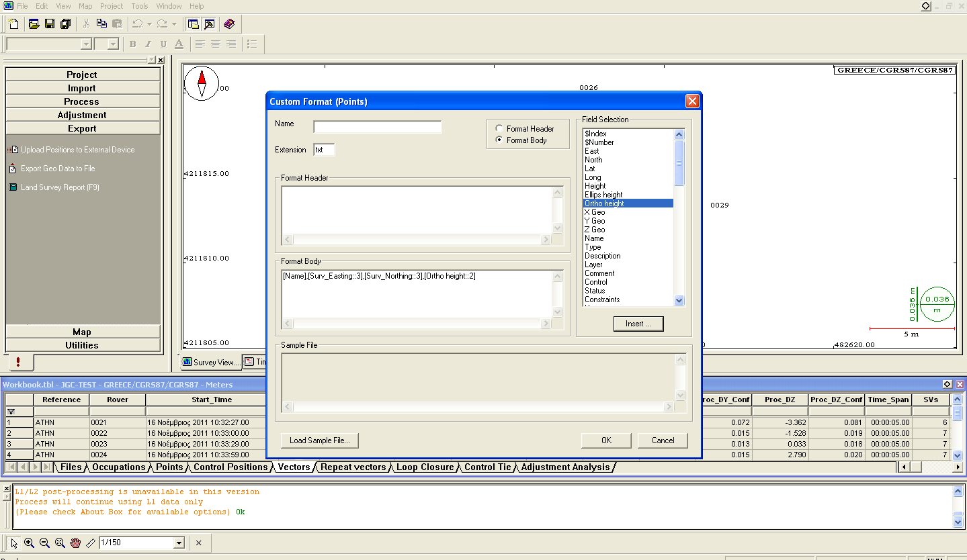The image size is (967, 560).
Task: Open the Undo history dropdown arrow
Action: pyautogui.click(x=149, y=24)
